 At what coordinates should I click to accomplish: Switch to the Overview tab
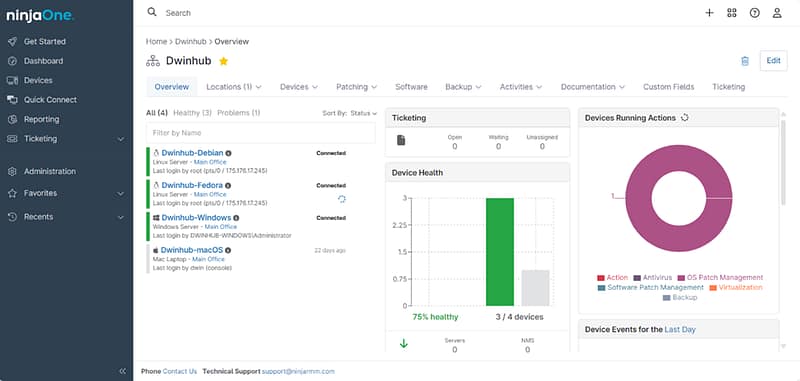(172, 87)
